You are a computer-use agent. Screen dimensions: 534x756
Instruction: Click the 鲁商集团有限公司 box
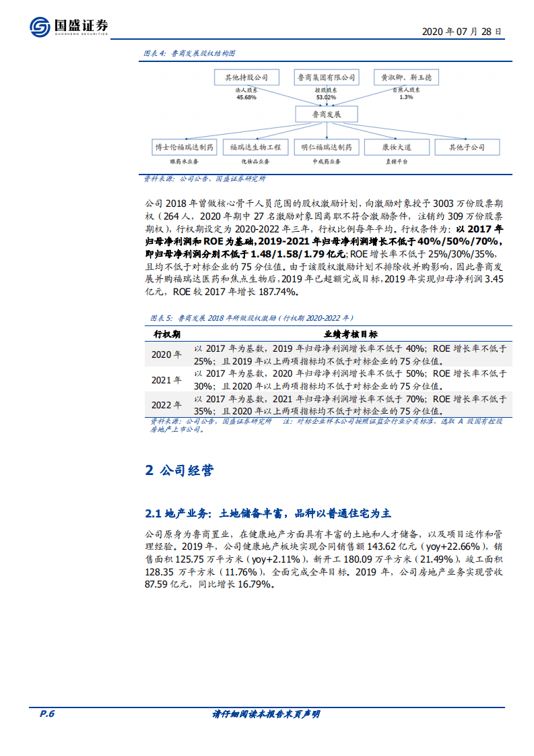coord(327,77)
